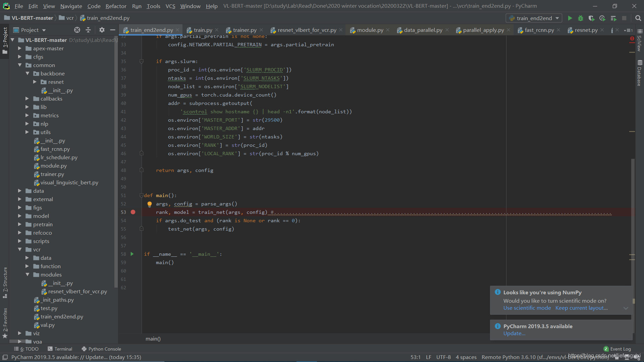Image resolution: width=644 pixels, height=362 pixels.
Task: Click Update link in PyCharm notification
Action: click(x=514, y=334)
